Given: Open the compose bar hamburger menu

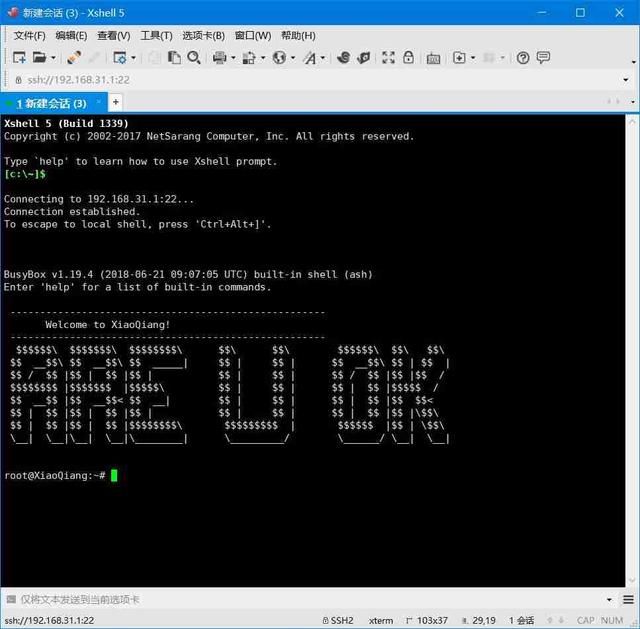Looking at the screenshot, I should pos(628,599).
